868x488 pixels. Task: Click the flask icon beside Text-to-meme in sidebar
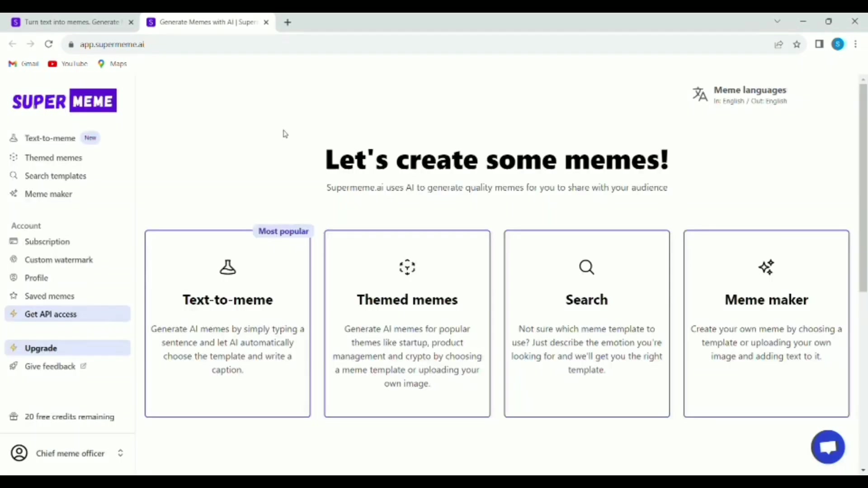point(14,138)
